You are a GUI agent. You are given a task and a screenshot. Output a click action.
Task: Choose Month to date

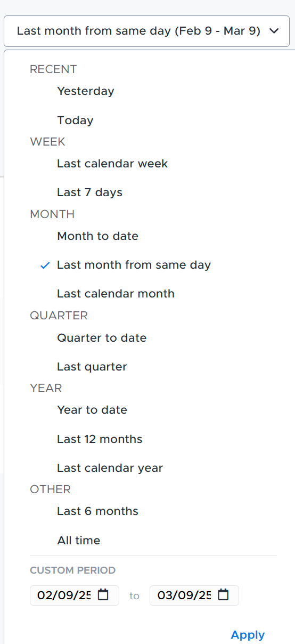pos(97,236)
